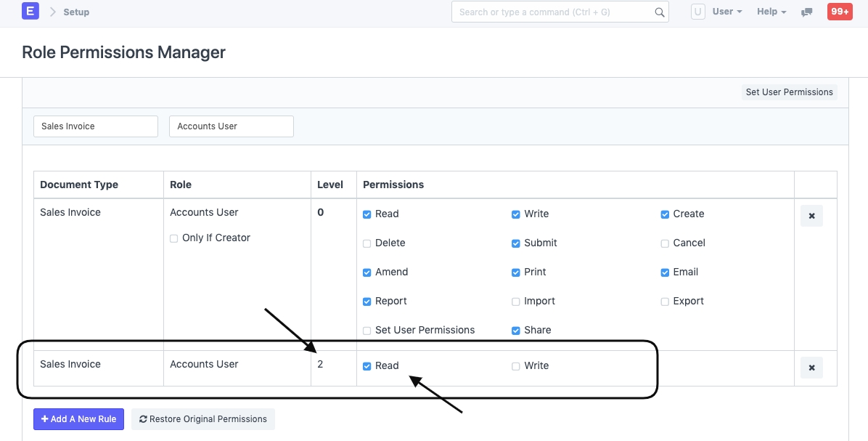Image resolution: width=868 pixels, height=441 pixels.
Task: Remove the Level 2 permission rule
Action: [811, 368]
